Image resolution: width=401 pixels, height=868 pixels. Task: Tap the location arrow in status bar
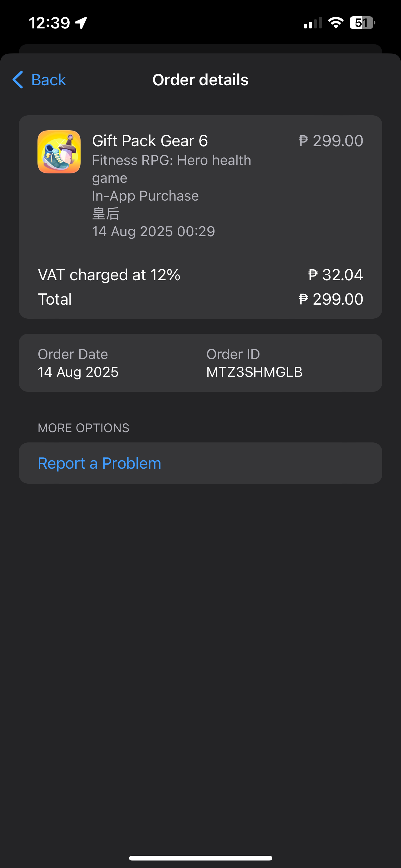[x=81, y=23]
